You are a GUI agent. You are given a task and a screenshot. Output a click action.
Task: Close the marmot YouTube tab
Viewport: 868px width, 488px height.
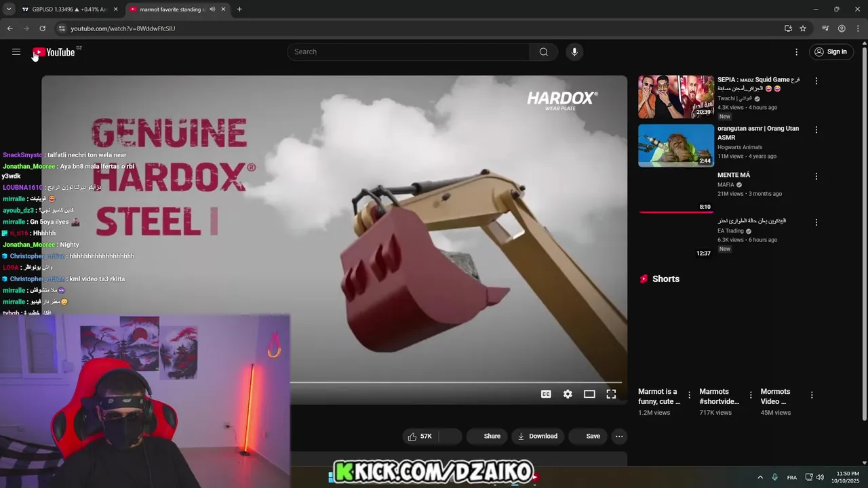pos(223,9)
